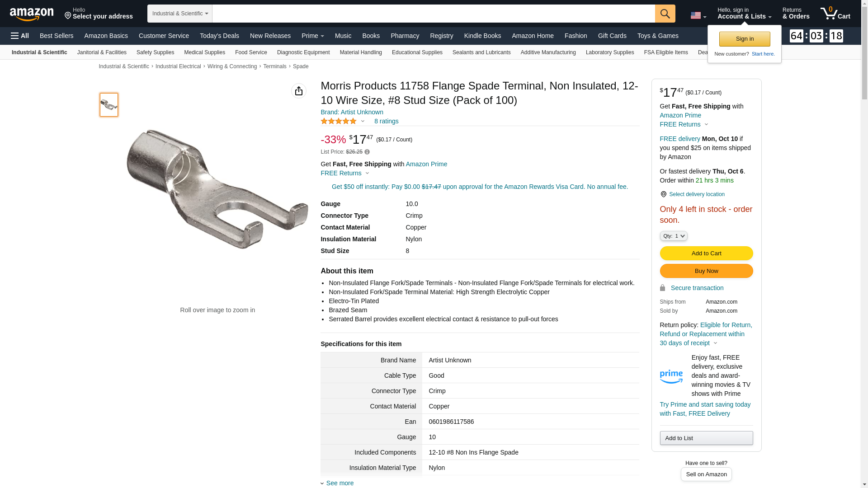Viewport: 868px width, 488px height.
Task: Open the Industrial & Scientific search category dropdown
Action: [x=180, y=14]
